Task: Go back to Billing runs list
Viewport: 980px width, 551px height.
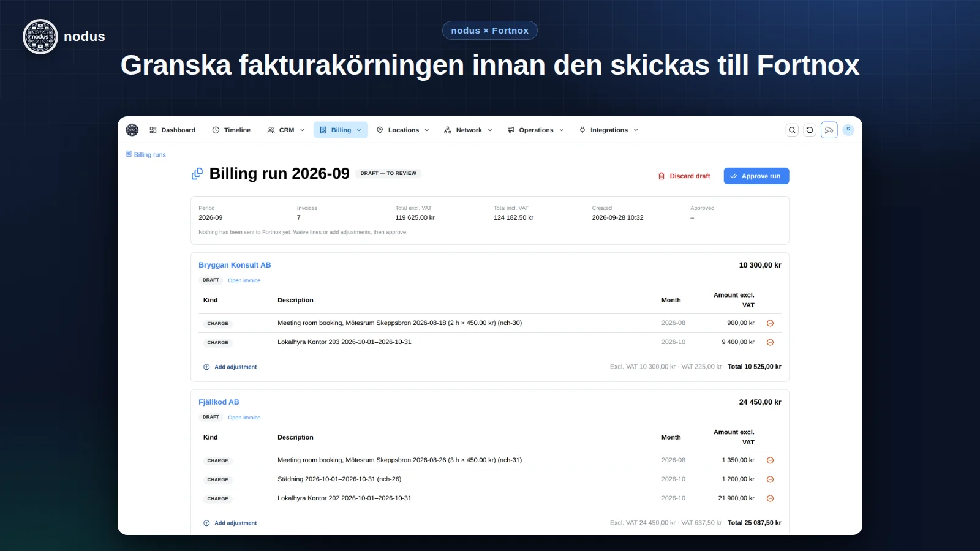Action: click(x=146, y=154)
